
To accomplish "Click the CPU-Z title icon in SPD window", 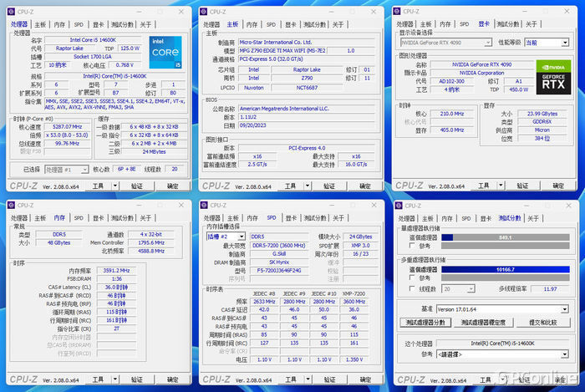I will pyautogui.click(x=204, y=205).
